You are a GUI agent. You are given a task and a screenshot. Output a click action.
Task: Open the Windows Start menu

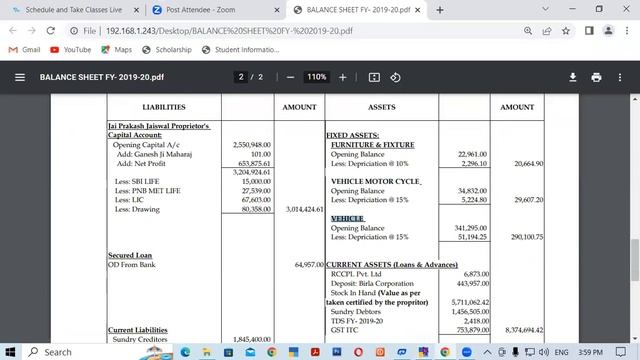click(10, 352)
